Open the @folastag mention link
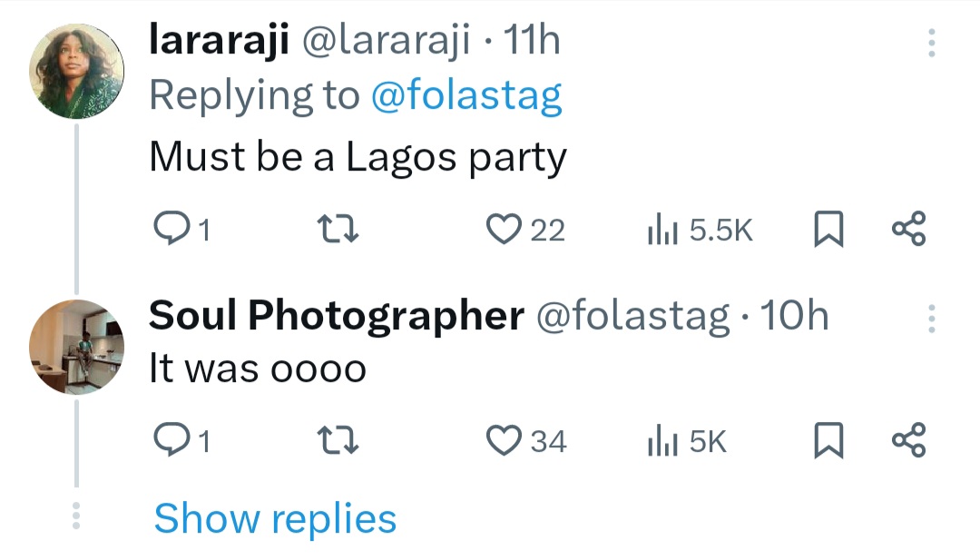 466,95
